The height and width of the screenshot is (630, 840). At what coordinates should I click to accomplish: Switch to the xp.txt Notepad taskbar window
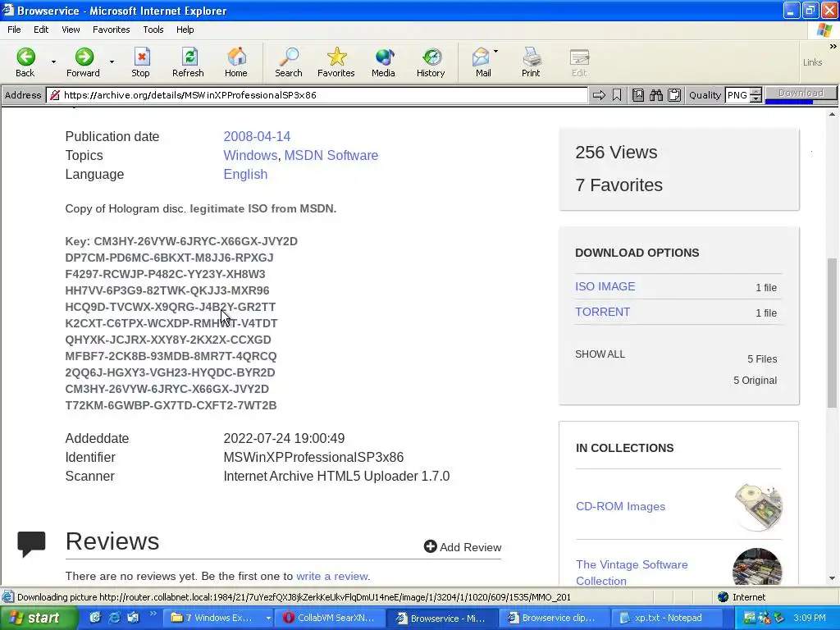pyautogui.click(x=667, y=618)
